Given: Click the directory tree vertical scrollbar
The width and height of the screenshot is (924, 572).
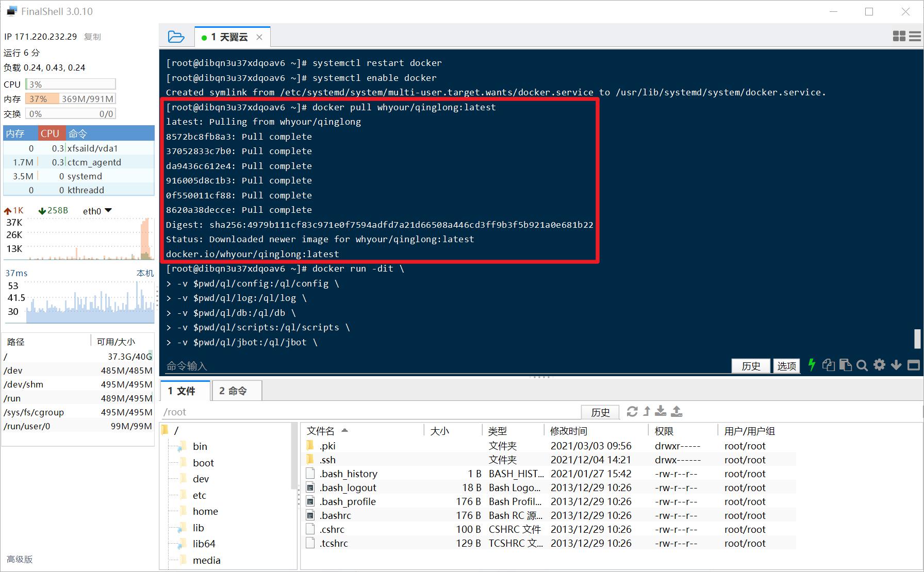Looking at the screenshot, I should [294, 456].
